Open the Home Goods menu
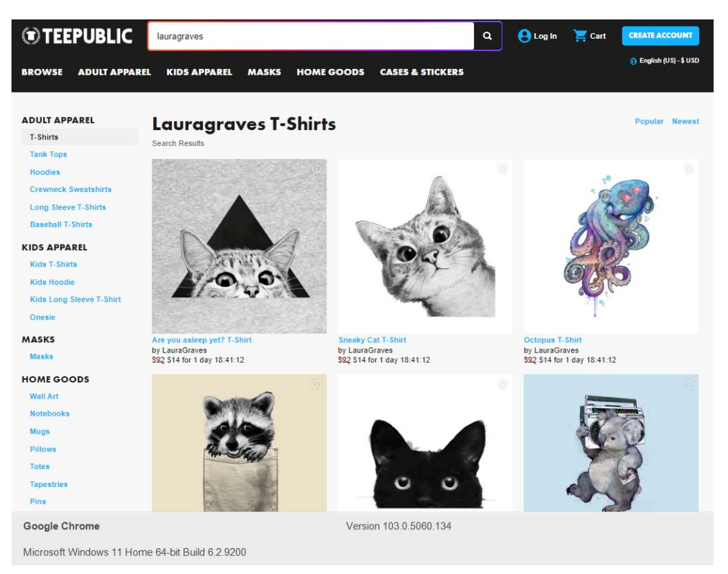 tap(330, 72)
